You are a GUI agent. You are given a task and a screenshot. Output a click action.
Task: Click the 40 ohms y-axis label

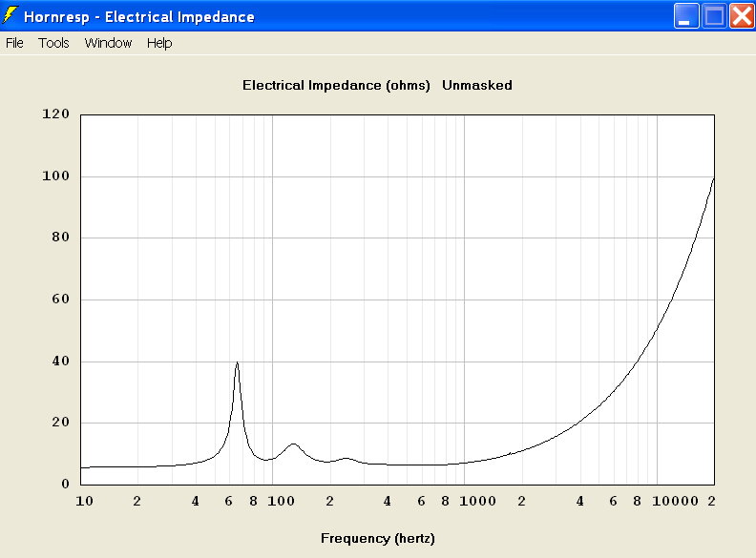pos(61,361)
